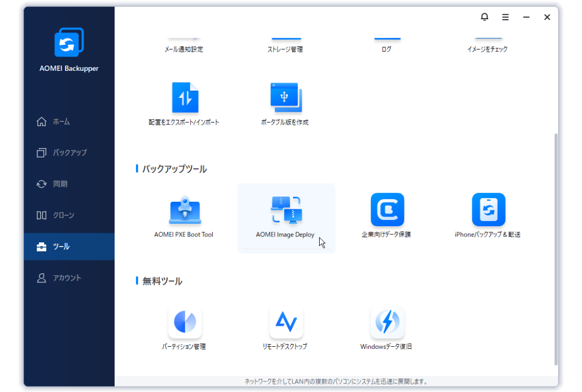Go to ホーム in sidebar
This screenshot has width=582, height=392.
[x=69, y=121]
